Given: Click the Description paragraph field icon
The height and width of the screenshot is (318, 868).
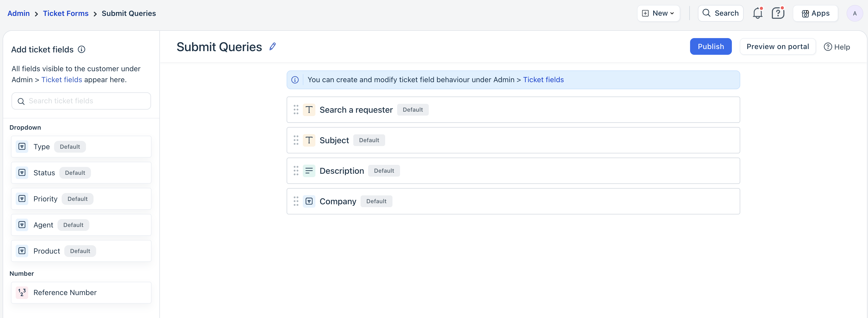Looking at the screenshot, I should [x=309, y=171].
